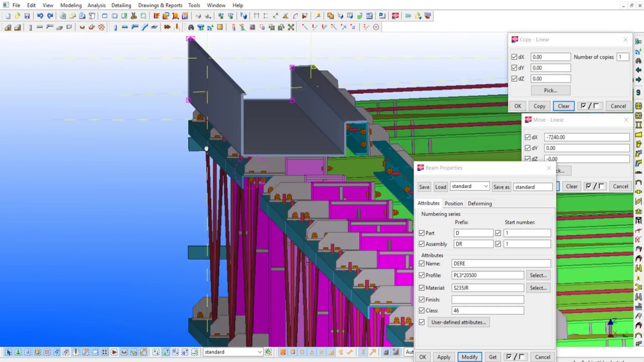Toggle the Part prefix checkbox
Image resolution: width=644 pixels, height=362 pixels.
pos(422,233)
